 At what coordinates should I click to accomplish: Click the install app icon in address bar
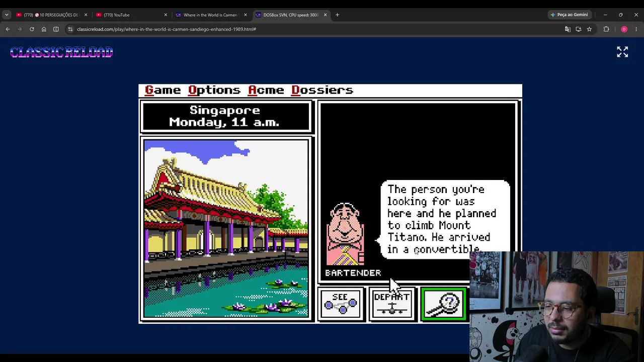coord(579,29)
